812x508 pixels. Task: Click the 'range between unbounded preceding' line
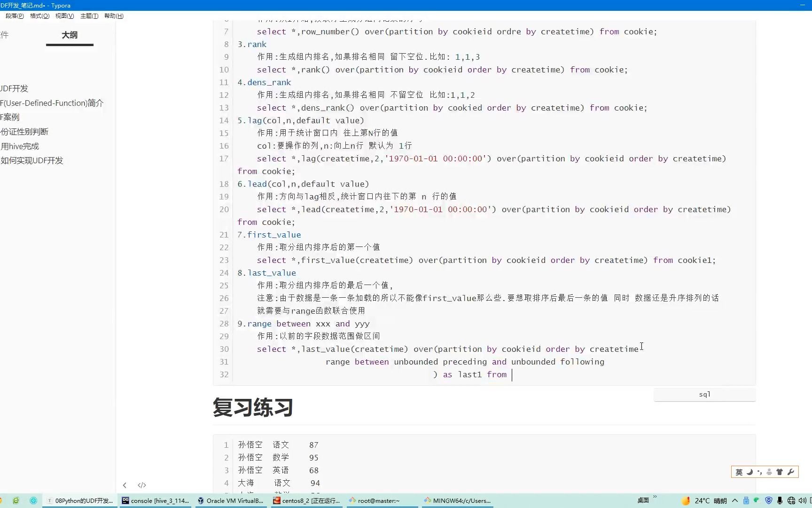465,362
